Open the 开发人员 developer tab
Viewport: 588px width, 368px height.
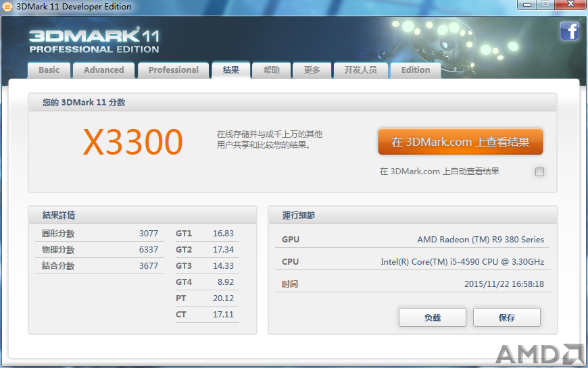tap(361, 70)
